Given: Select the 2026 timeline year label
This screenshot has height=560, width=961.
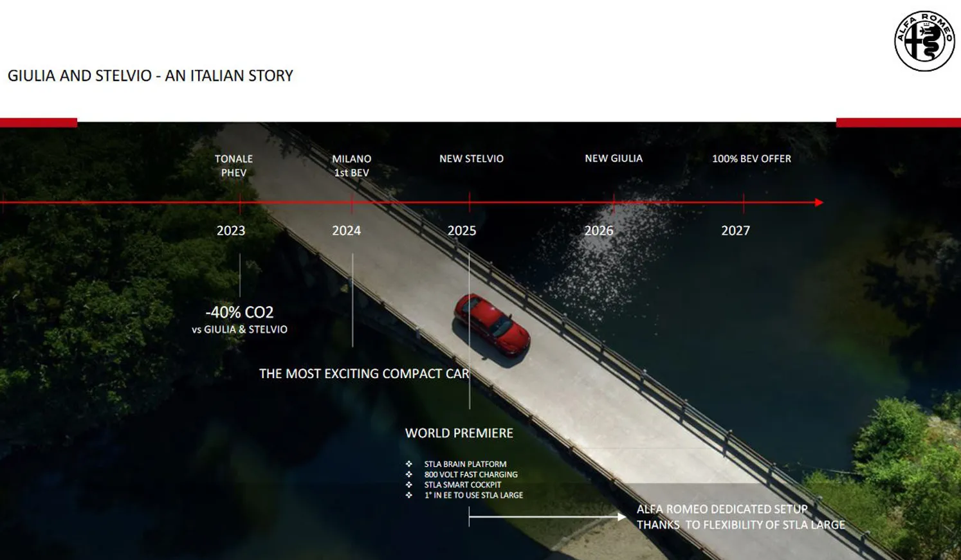Looking at the screenshot, I should pos(598,231).
